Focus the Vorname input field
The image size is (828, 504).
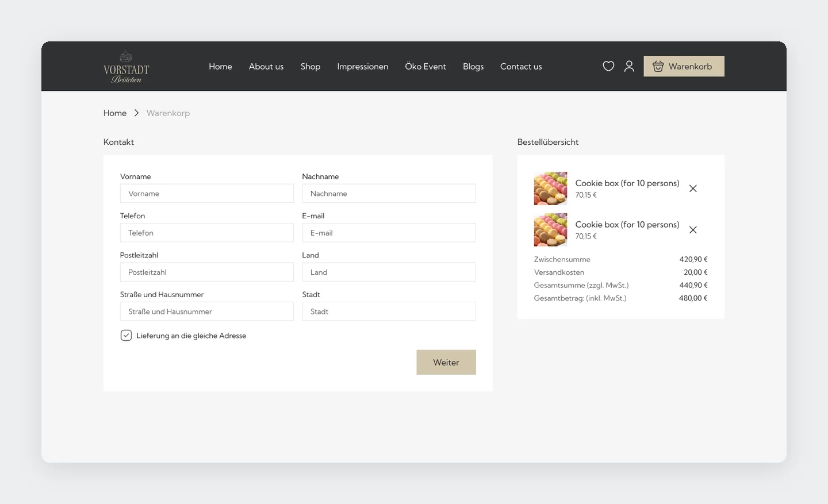click(207, 194)
